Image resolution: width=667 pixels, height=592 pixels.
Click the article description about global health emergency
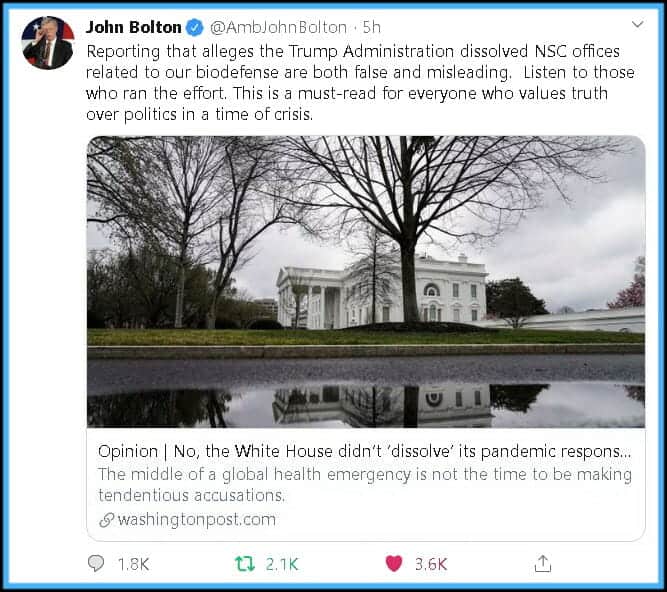click(x=365, y=485)
